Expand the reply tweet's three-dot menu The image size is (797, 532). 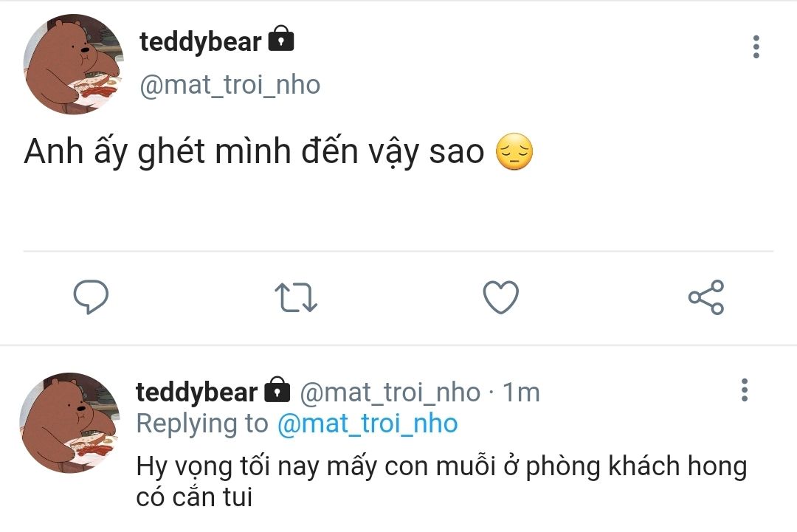(x=745, y=390)
